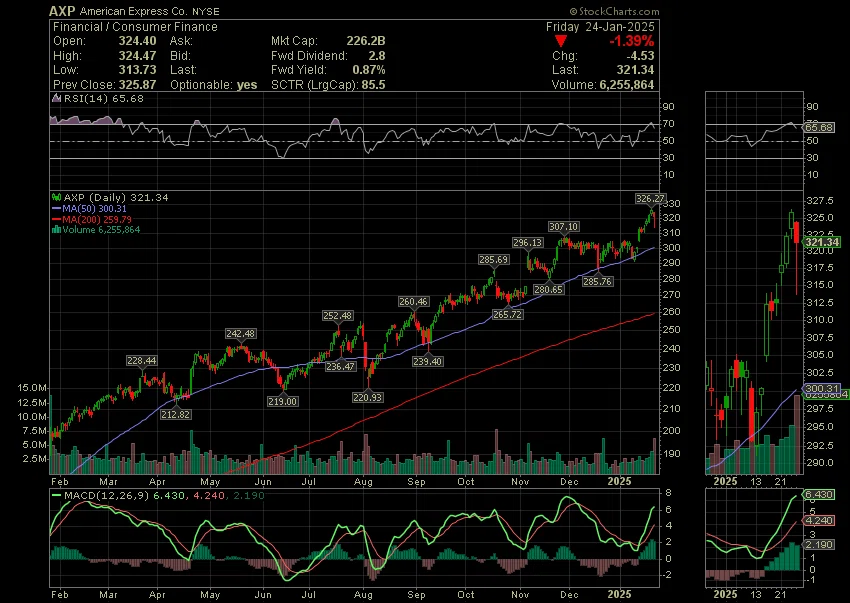850x603 pixels.
Task: Click the 239.40 September low annotation
Action: coord(427,361)
